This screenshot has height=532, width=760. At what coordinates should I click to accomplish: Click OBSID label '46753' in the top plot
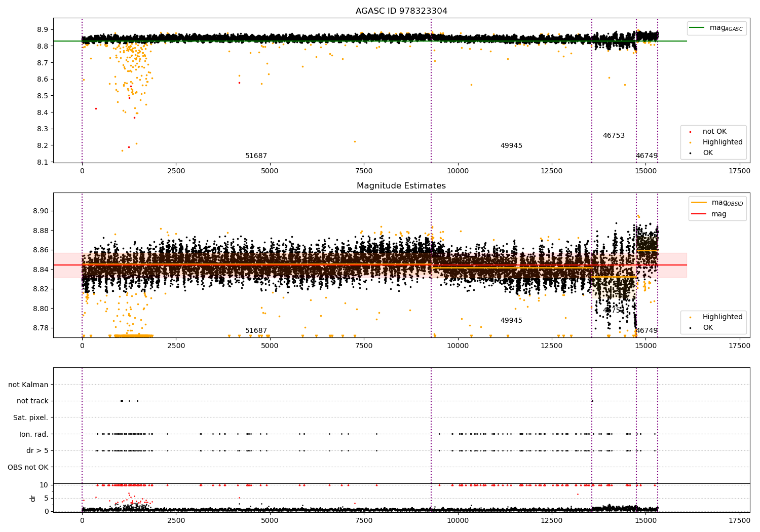pyautogui.click(x=614, y=136)
